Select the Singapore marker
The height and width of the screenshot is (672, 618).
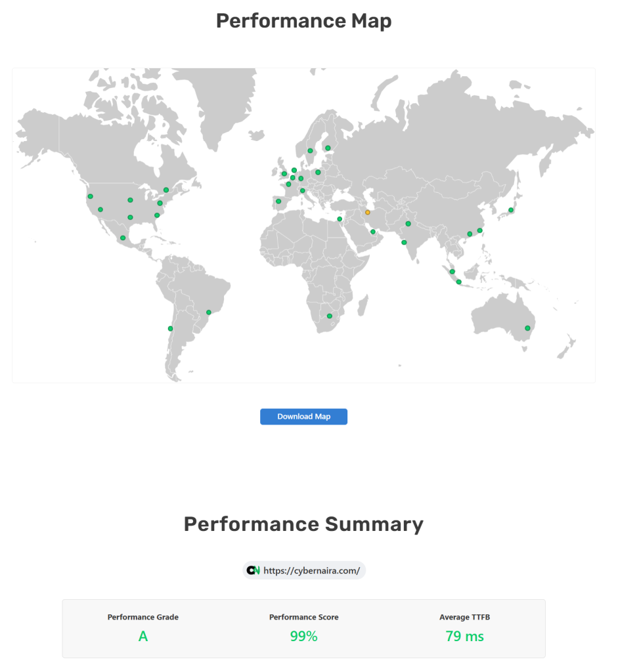(x=452, y=271)
